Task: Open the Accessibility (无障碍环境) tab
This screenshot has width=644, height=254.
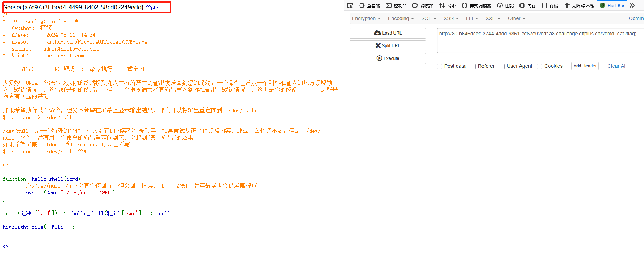Action: [579, 5]
